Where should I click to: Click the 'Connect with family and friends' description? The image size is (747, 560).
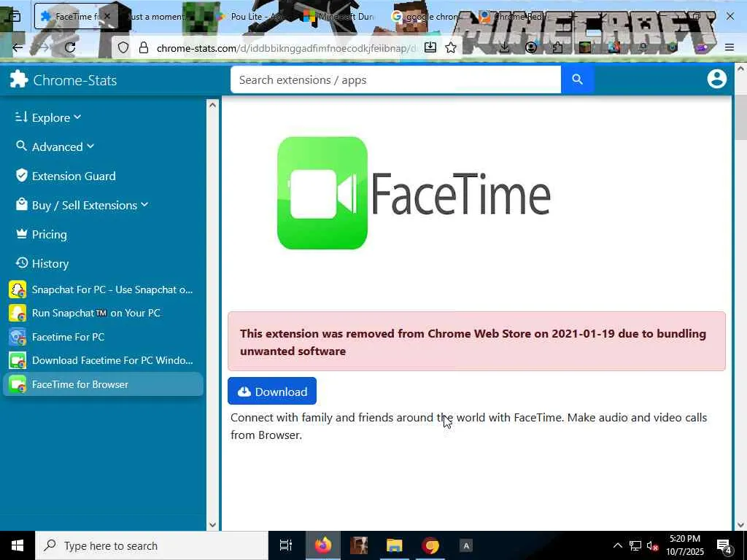[x=469, y=426]
